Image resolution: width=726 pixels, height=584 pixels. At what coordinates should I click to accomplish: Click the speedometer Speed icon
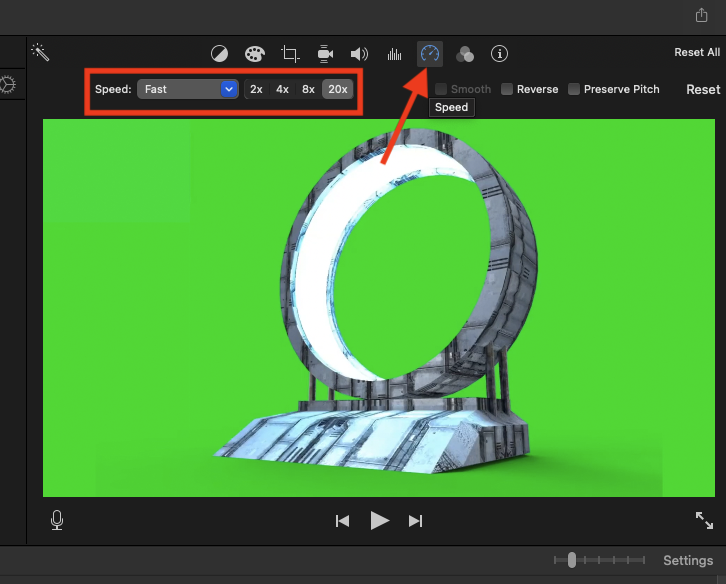(430, 54)
